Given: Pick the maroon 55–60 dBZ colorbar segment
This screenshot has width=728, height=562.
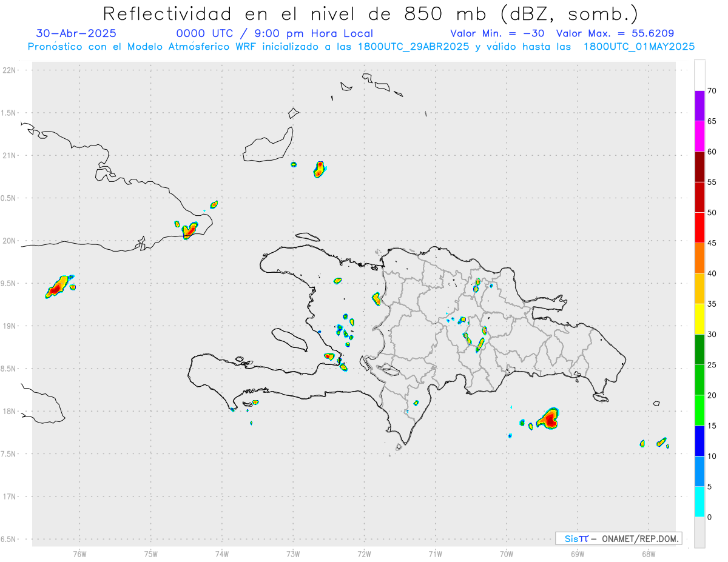Looking at the screenshot, I should point(699,167).
